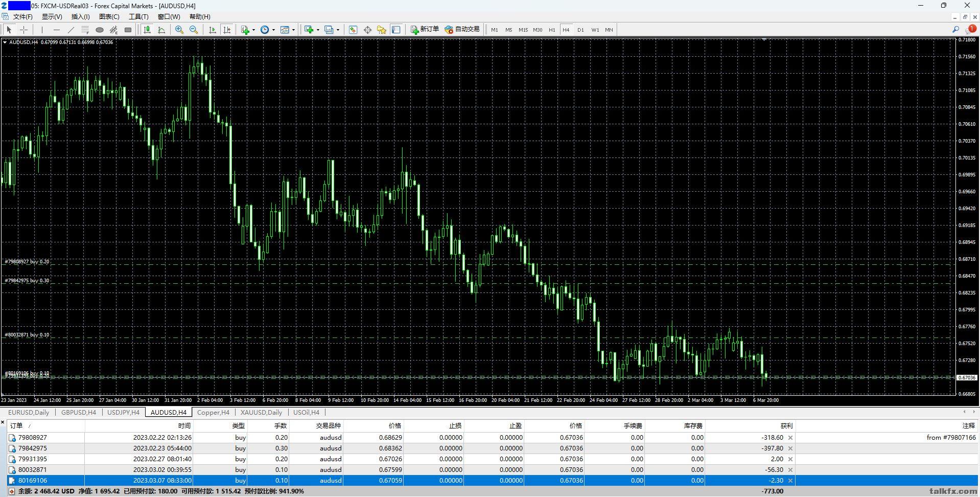Close order 79808927 with its X
Screen dimensions: 980x497
point(790,438)
